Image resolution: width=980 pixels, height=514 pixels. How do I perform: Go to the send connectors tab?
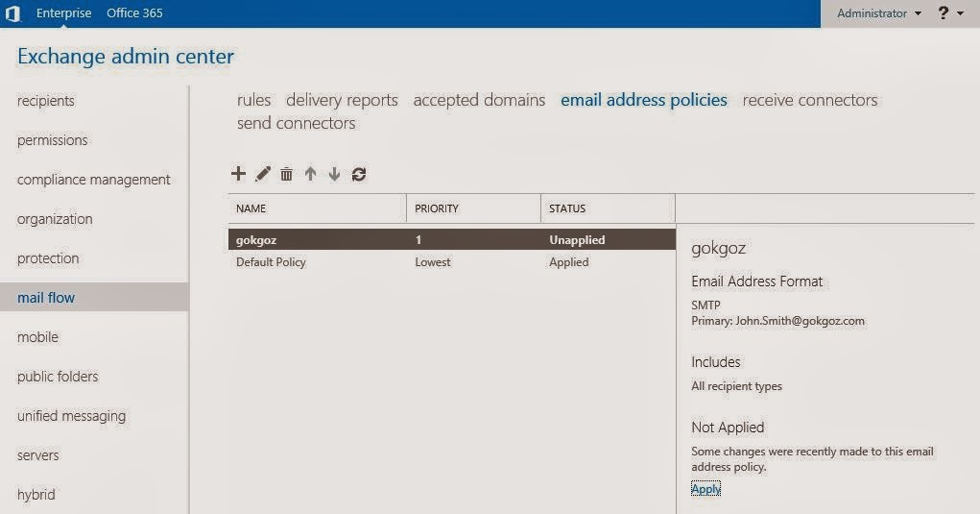click(296, 123)
